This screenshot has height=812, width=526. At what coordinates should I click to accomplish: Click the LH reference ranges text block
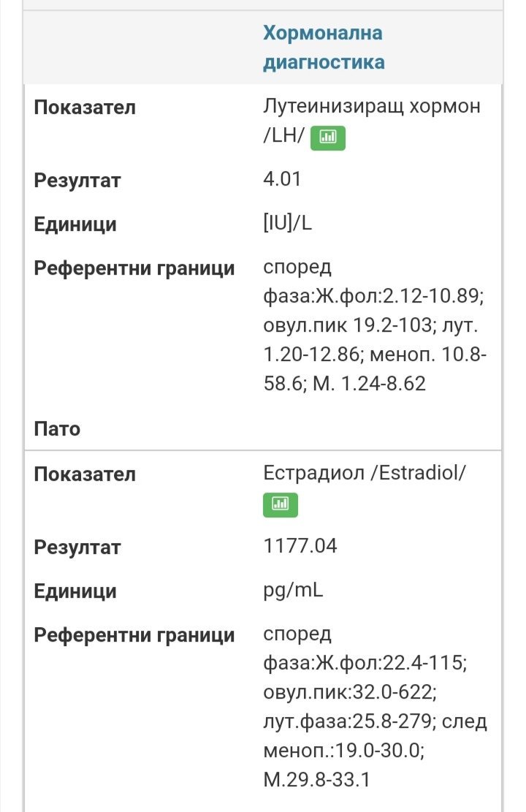375,325
